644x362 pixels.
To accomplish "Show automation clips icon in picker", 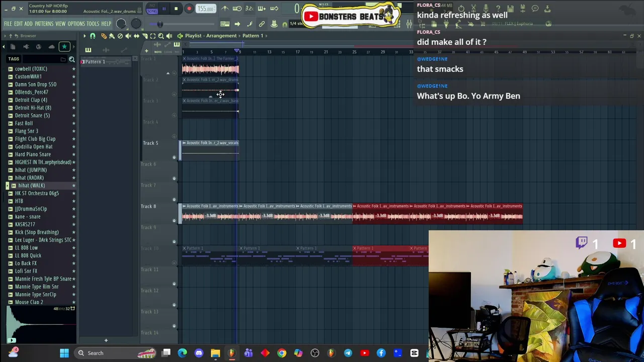I will (123, 49).
